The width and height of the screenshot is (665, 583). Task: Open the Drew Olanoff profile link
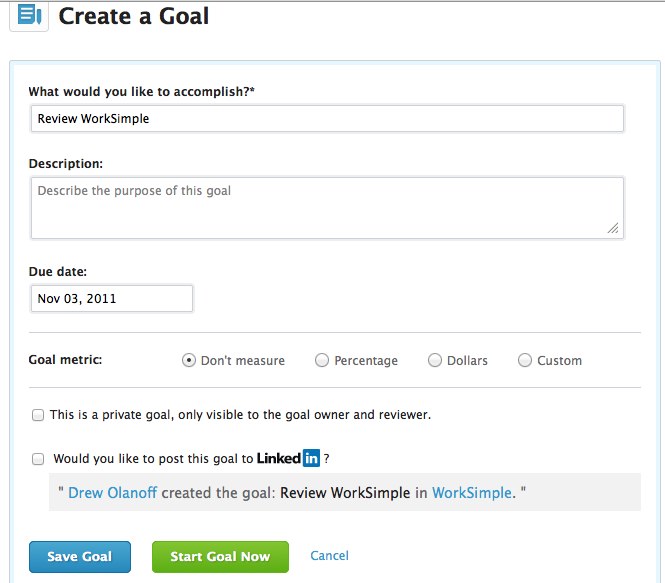(x=113, y=493)
